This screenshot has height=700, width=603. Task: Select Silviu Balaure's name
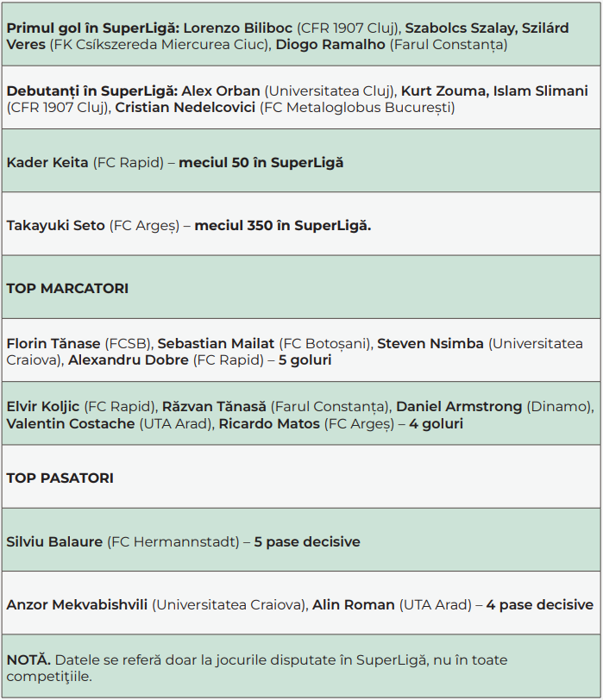click(54, 541)
